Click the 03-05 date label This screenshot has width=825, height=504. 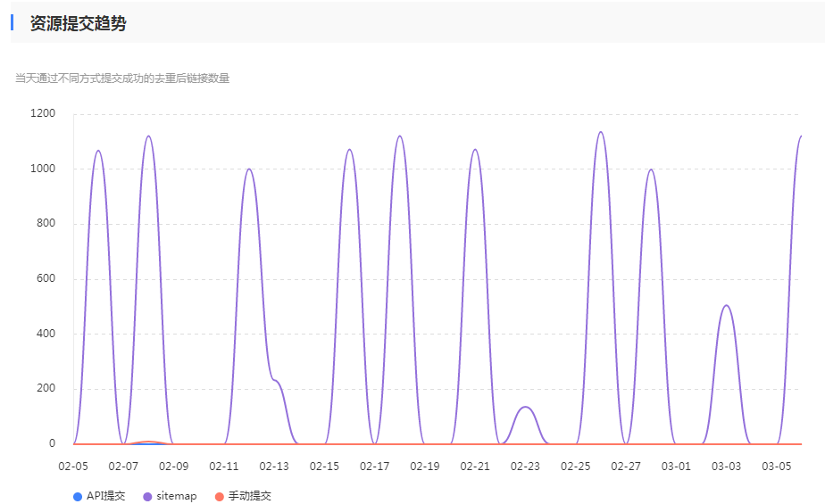coord(777,467)
